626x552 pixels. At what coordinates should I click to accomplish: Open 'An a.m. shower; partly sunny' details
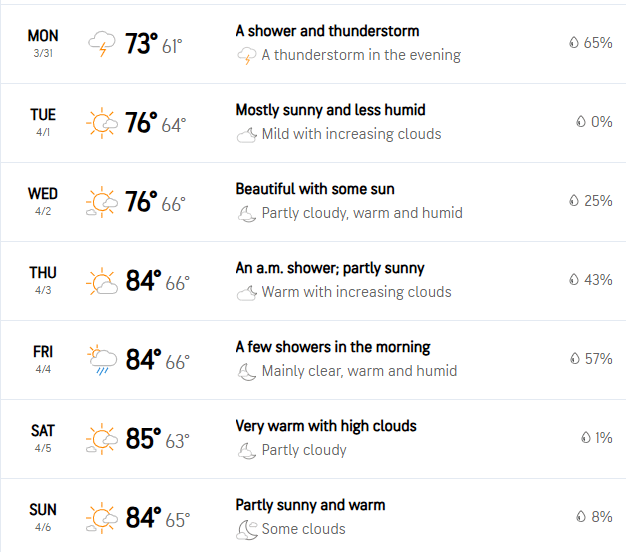[330, 268]
